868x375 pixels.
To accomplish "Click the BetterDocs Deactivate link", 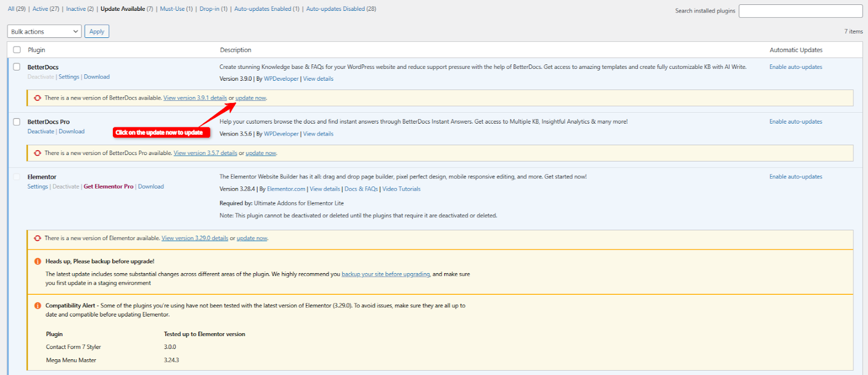I will tap(41, 77).
